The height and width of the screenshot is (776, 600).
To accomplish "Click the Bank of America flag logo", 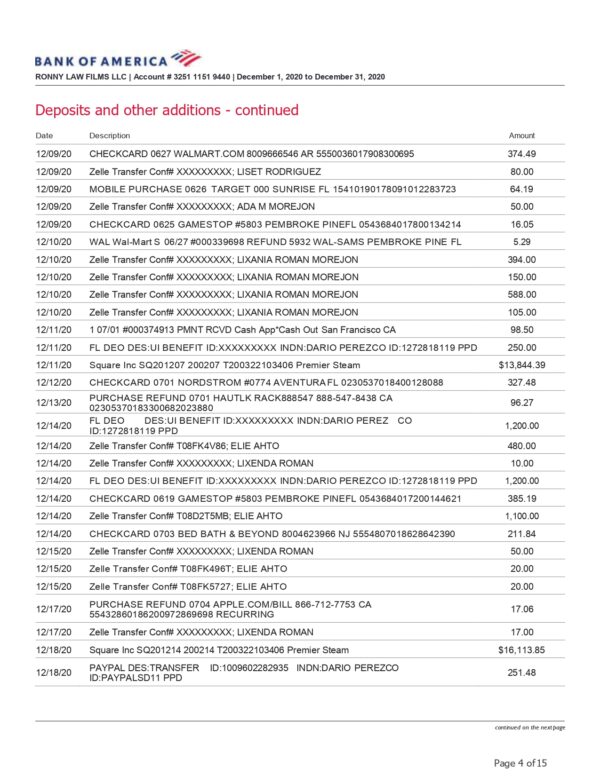I will 186,58.
